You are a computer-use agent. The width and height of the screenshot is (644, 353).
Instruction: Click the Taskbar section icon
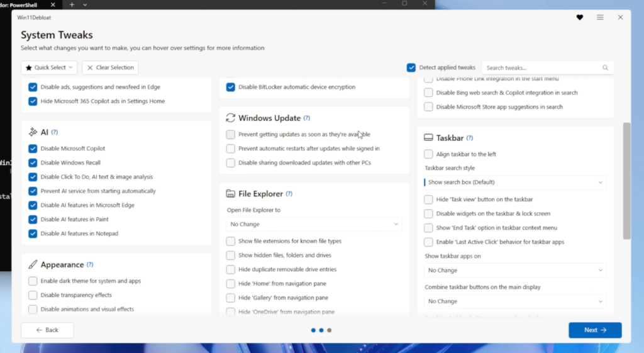[428, 138]
